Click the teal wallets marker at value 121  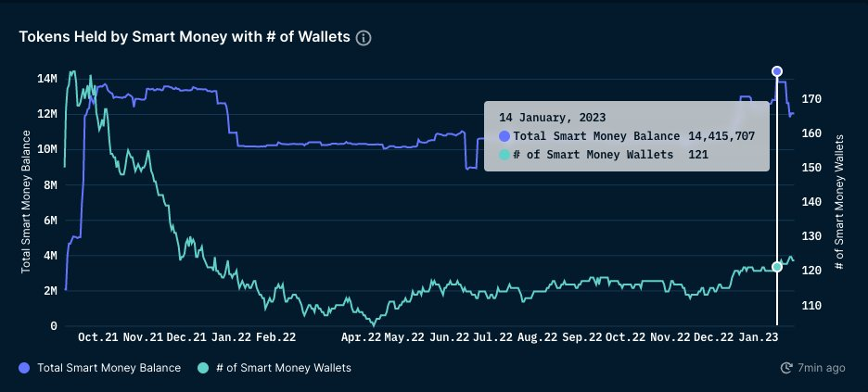pyautogui.click(x=777, y=267)
